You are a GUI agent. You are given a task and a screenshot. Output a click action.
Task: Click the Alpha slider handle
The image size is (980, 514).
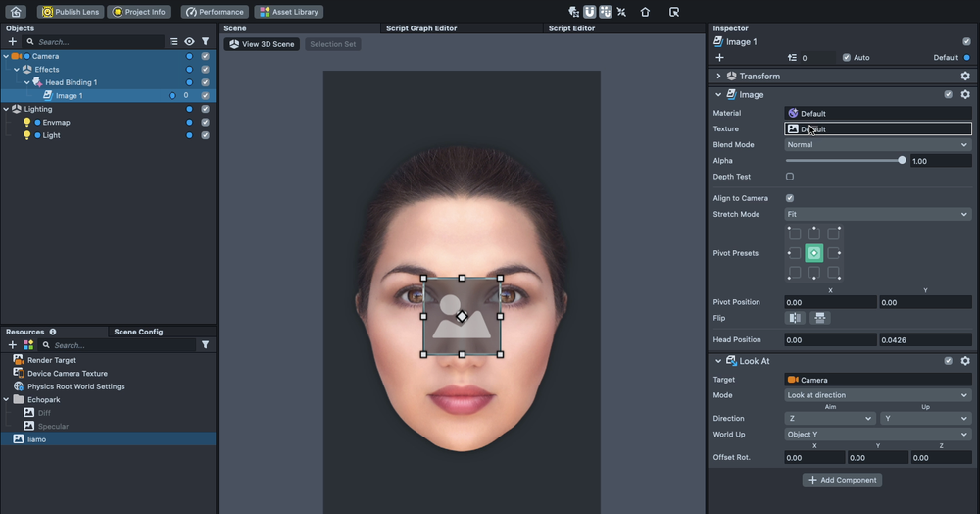902,161
